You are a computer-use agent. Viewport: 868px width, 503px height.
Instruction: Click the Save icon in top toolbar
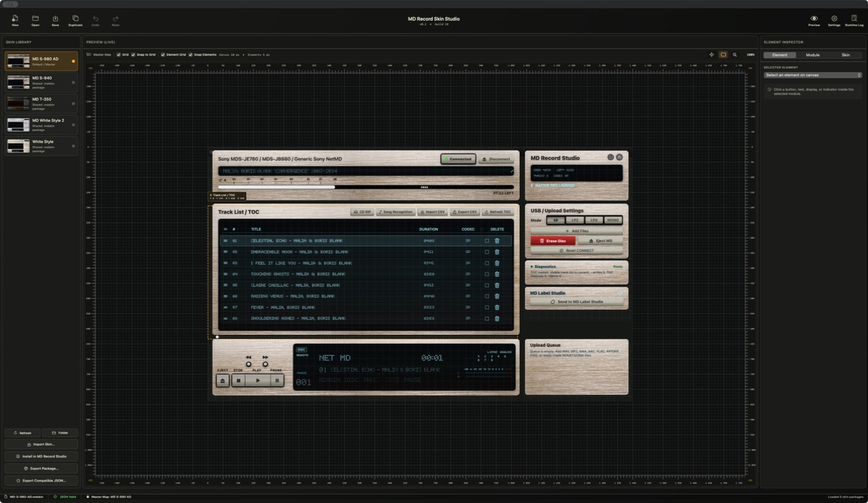[55, 18]
